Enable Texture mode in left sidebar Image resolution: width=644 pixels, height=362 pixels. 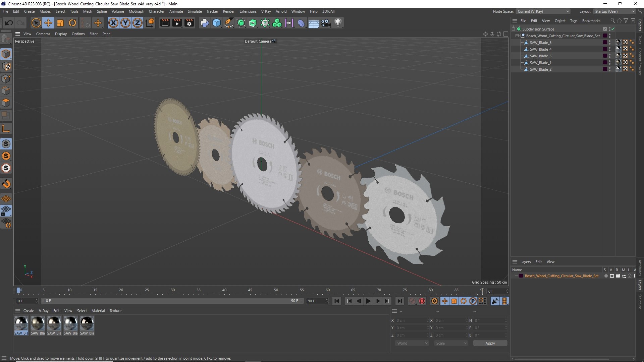tap(6, 66)
